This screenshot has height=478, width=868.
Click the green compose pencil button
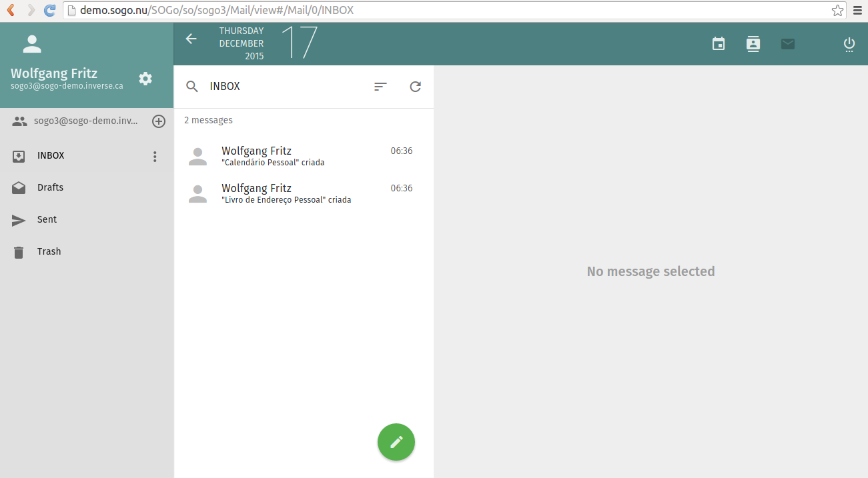coord(396,442)
